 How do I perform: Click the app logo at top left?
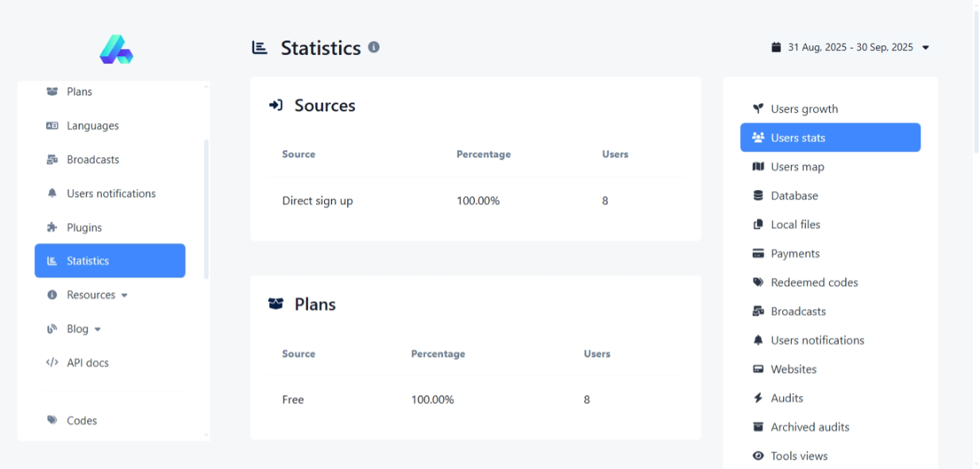(x=116, y=49)
